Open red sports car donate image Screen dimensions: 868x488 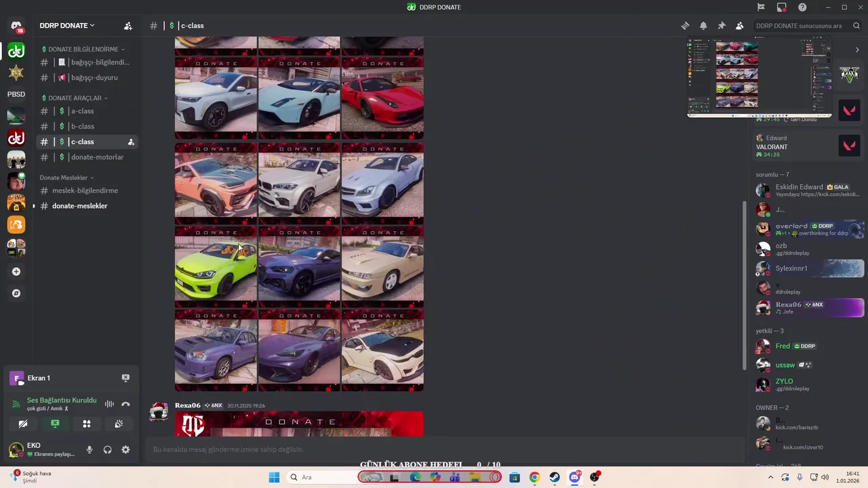pyautogui.click(x=382, y=99)
